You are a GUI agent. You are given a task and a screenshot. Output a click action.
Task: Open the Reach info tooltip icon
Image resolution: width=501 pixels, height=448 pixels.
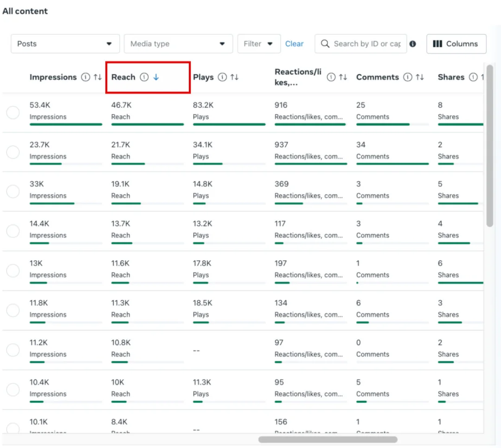(144, 77)
